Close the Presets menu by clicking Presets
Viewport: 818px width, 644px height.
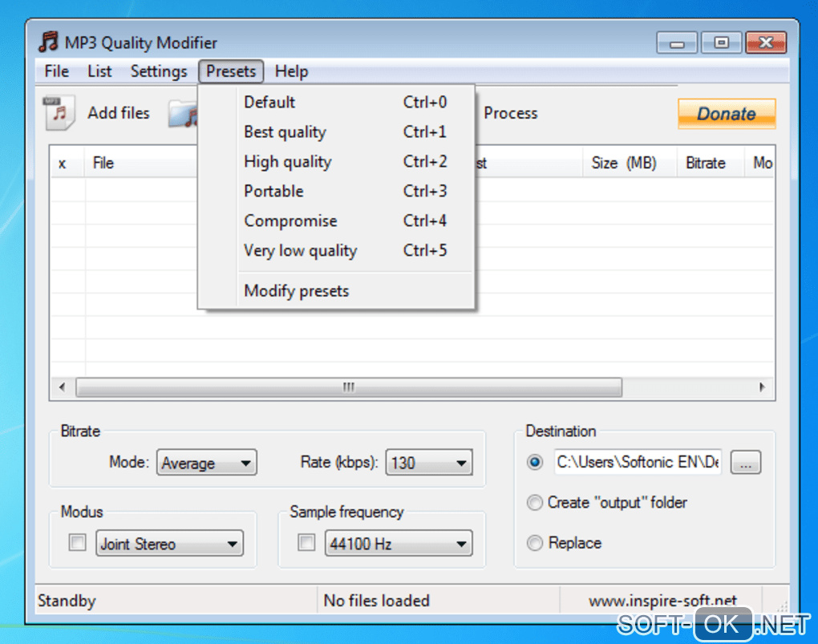coord(231,71)
